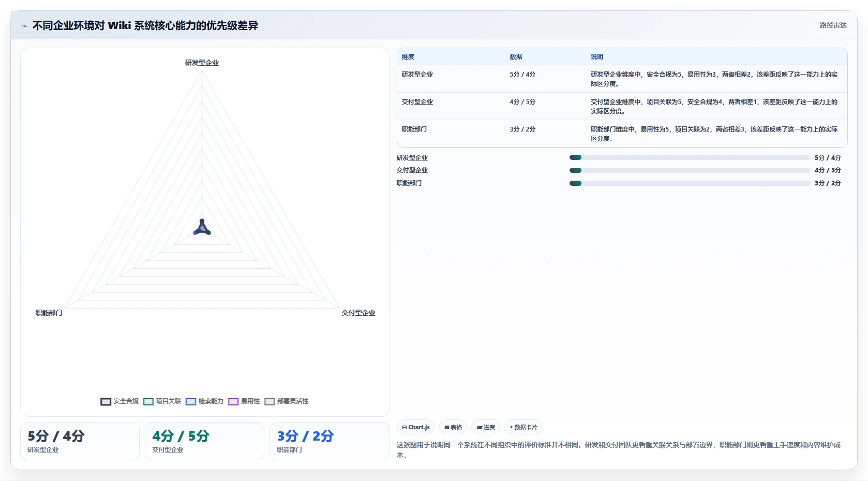This screenshot has height=481, width=868.
Task: Toggle the 安全合规 legend swatch
Action: coord(106,402)
